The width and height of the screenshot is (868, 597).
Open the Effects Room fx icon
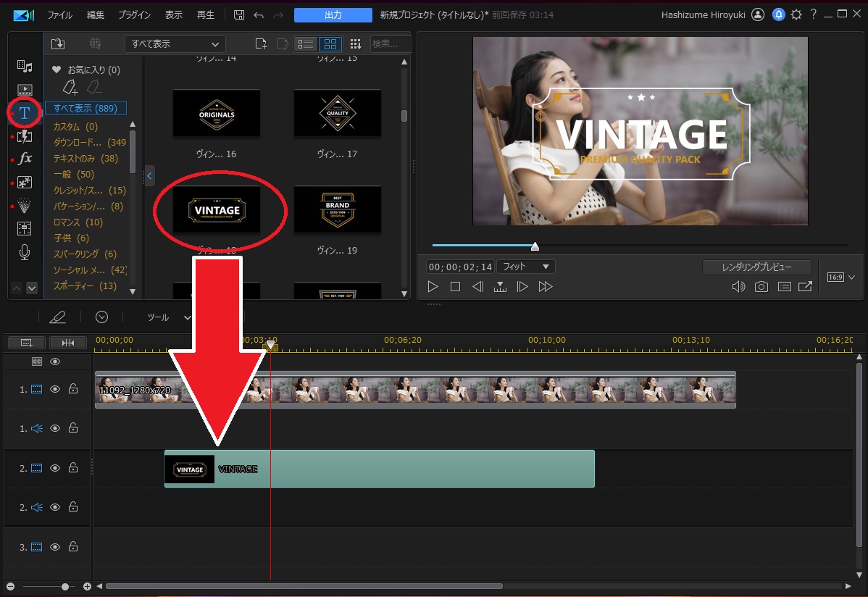25,159
